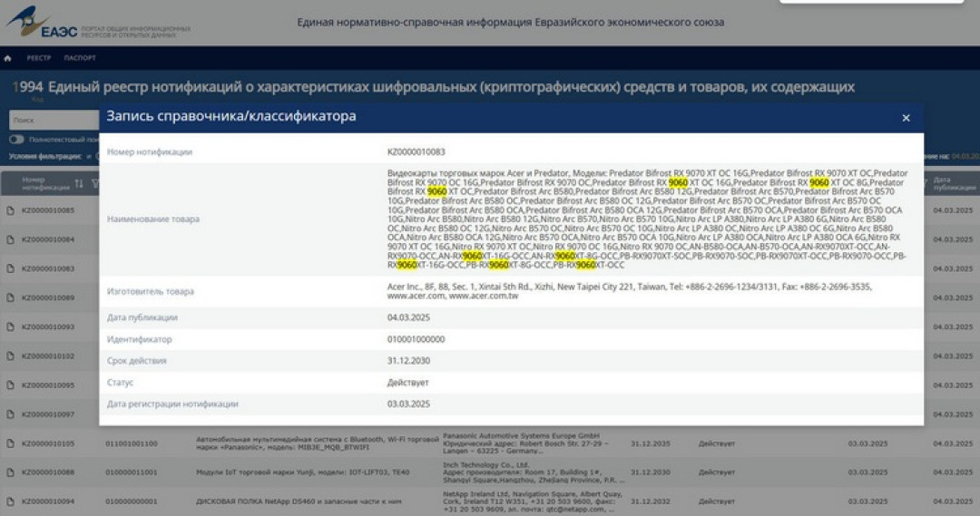The width and height of the screenshot is (980, 516).
Task: Select row KZ0000010084 number in table
Action: [48, 240]
